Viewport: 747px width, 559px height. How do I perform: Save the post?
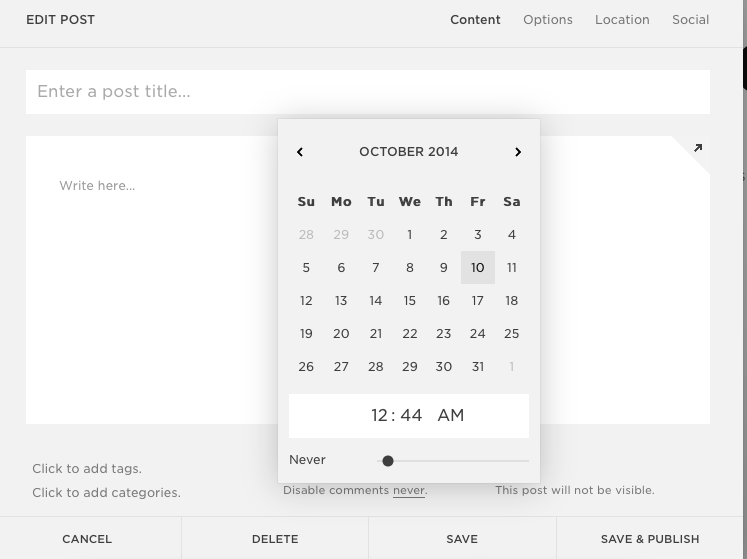[x=462, y=539]
